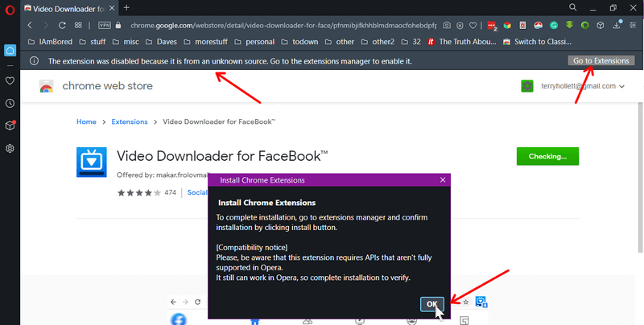644x325 pixels.
Task: Click the address bar URL field
Action: (283, 26)
